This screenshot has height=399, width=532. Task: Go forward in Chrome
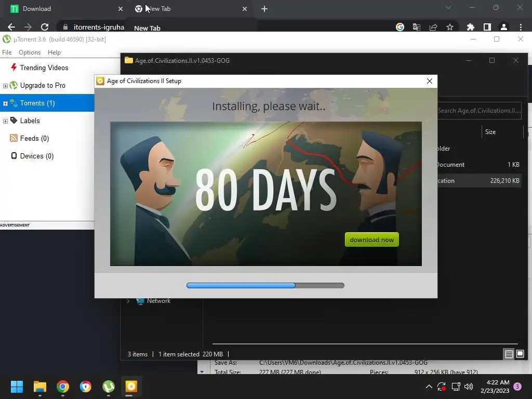(x=28, y=27)
